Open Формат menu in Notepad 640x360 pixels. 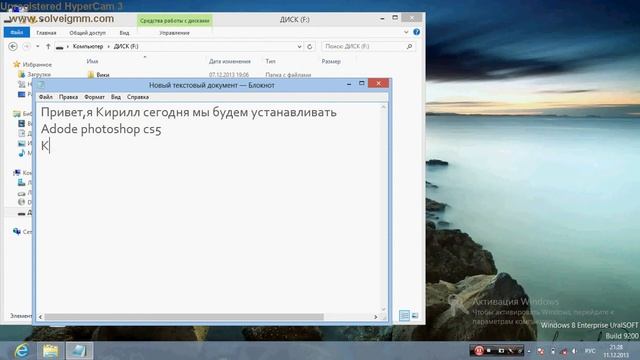pos(94,97)
